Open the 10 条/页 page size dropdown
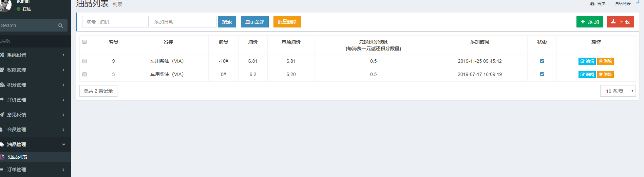This screenshot has width=644, height=177. tap(618, 91)
